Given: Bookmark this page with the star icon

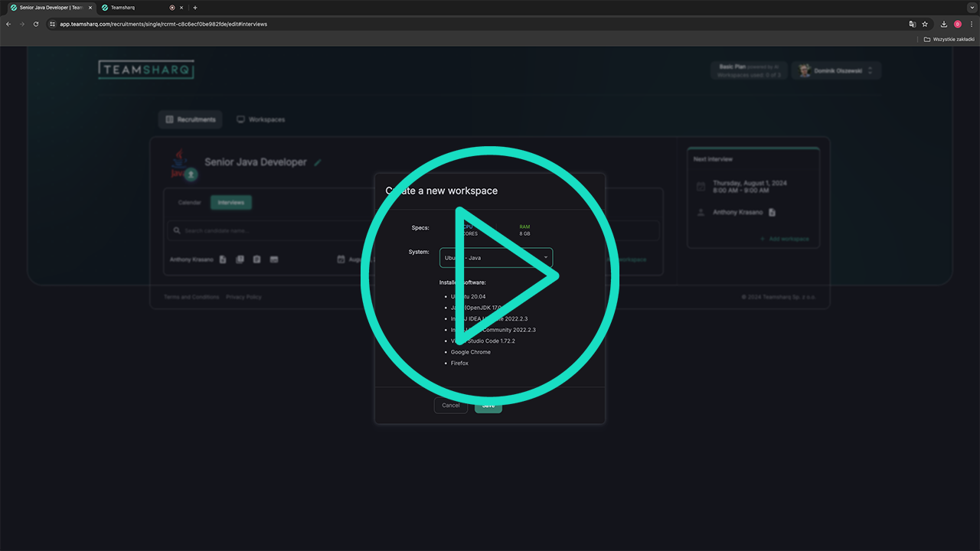Looking at the screenshot, I should click(925, 24).
